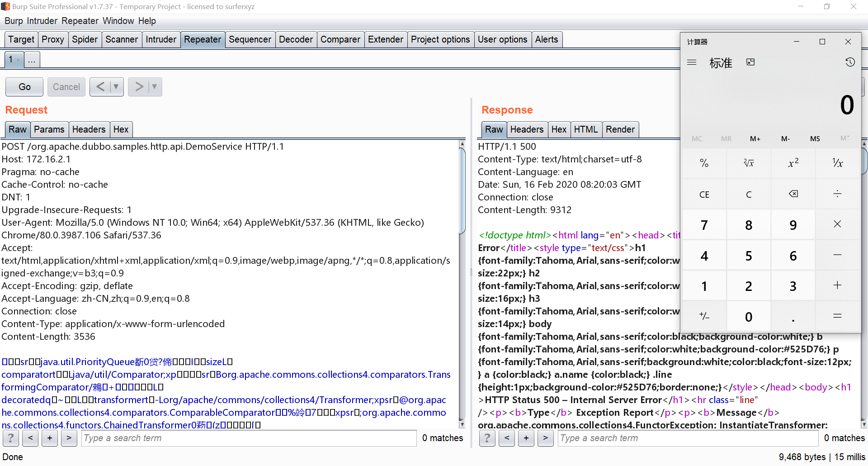Image resolution: width=868 pixels, height=466 pixels.
Task: Click the calculator plus key
Action: coord(837,285)
